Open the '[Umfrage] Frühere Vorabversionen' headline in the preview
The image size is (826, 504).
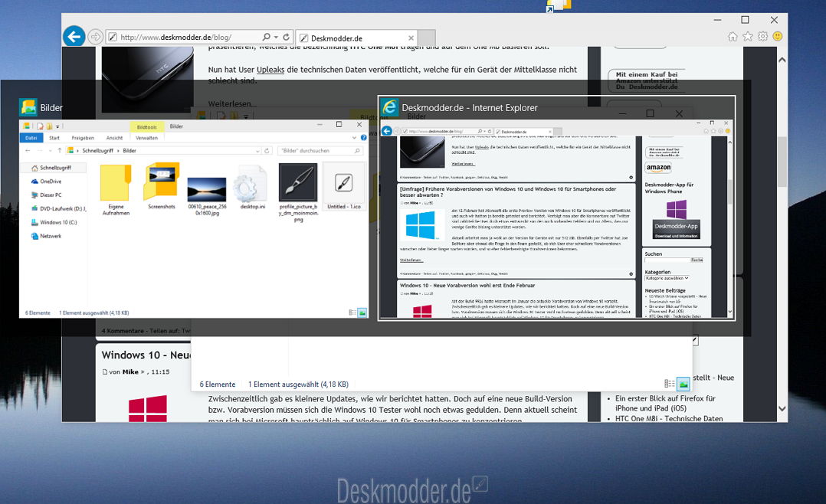[508, 191]
